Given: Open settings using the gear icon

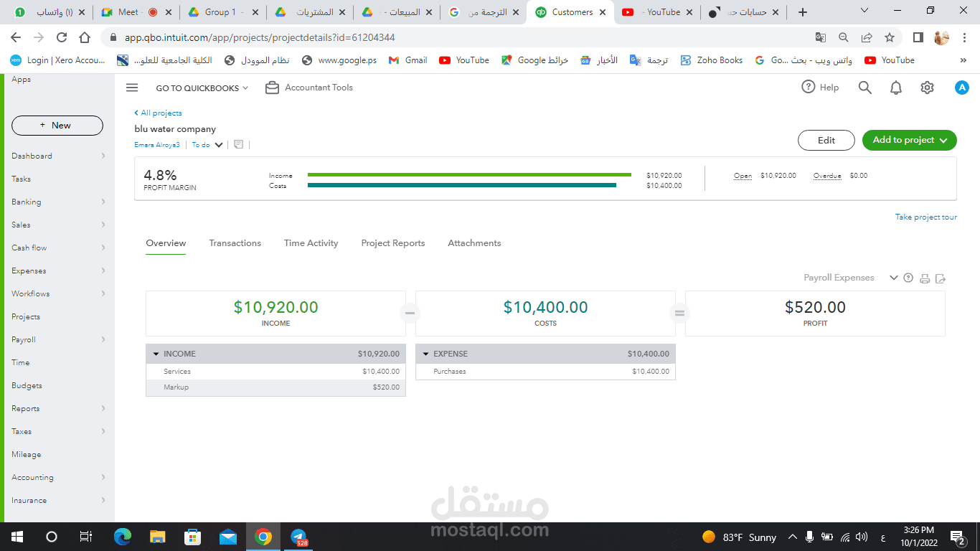Looking at the screenshot, I should coord(927,87).
